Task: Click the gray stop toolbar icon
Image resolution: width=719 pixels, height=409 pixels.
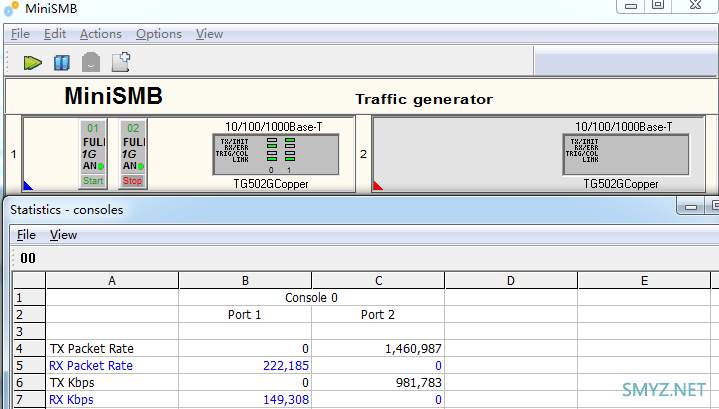Action: (x=91, y=62)
